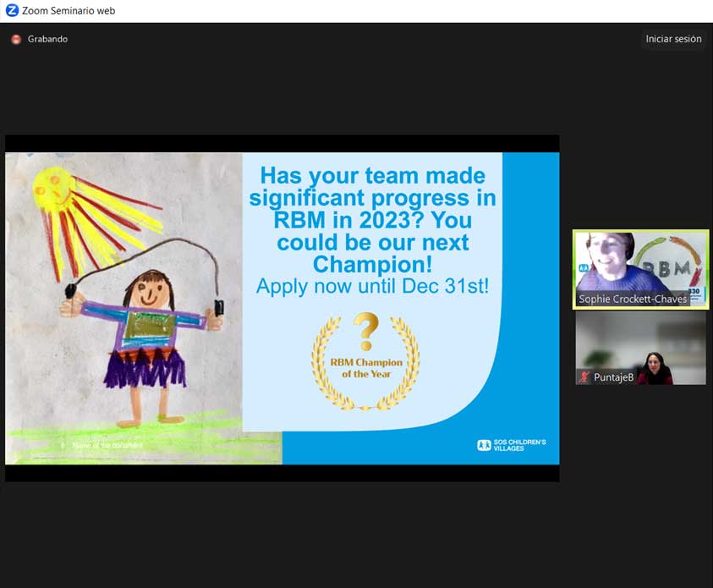This screenshot has width=713, height=588.
Task: Click the 'Apply now until Dec 31st!' text
Action: click(x=372, y=286)
